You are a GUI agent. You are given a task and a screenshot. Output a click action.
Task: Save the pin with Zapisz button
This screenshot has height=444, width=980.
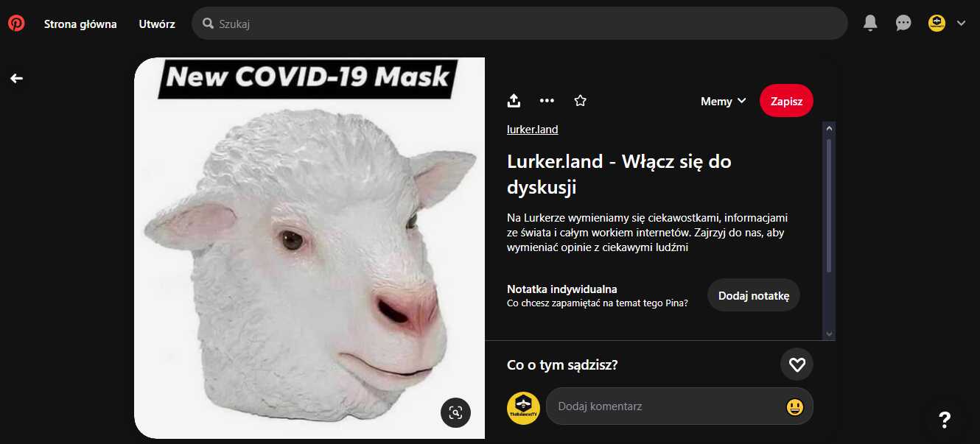tap(786, 102)
